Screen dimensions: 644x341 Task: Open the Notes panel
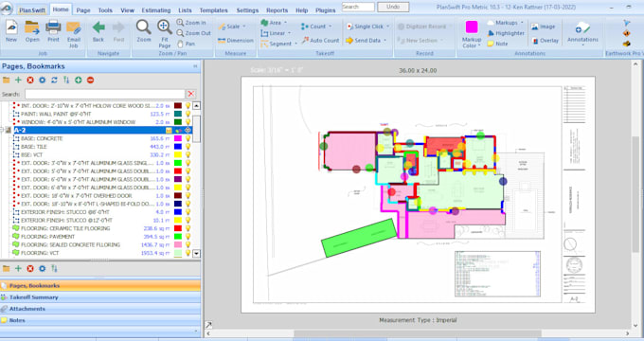(x=100, y=320)
